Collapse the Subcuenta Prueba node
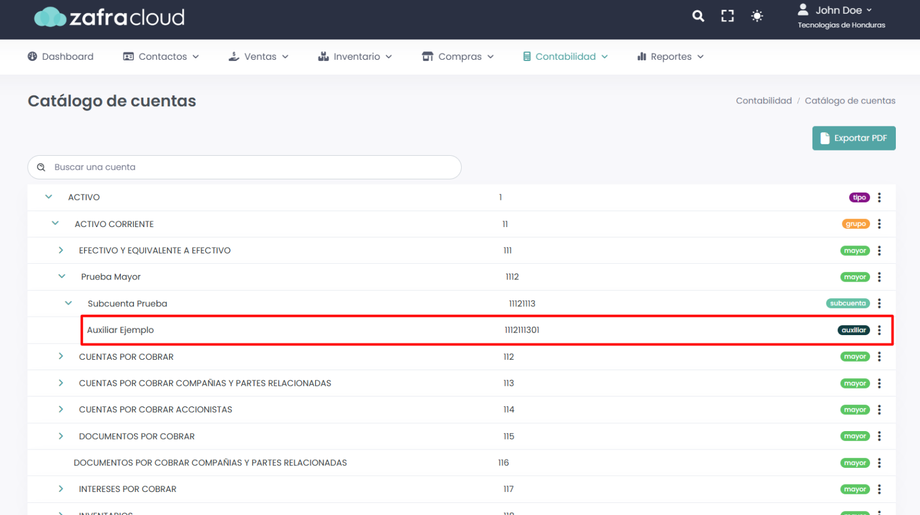920x515 pixels. pos(68,303)
